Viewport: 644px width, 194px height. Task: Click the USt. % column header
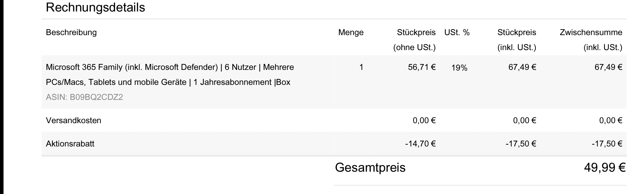coord(457,33)
